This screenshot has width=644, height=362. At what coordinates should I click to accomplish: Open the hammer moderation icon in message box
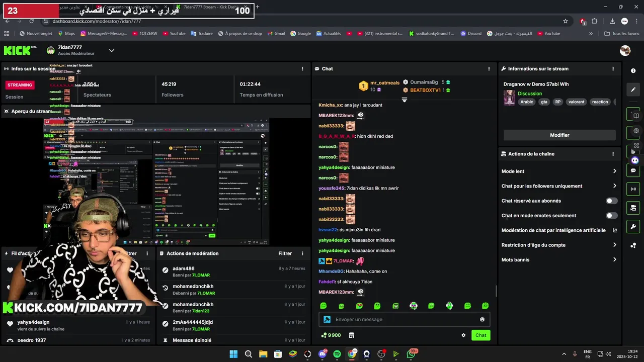327,319
